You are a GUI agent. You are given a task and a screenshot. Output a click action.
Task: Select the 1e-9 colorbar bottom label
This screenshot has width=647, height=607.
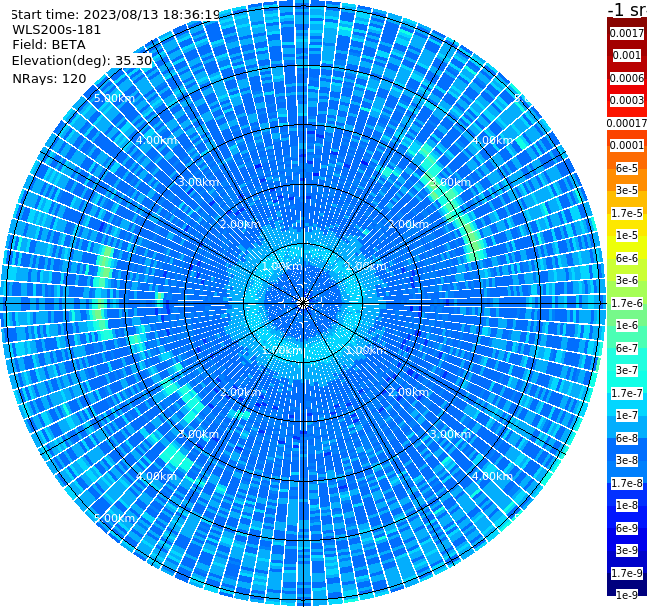[627, 595]
